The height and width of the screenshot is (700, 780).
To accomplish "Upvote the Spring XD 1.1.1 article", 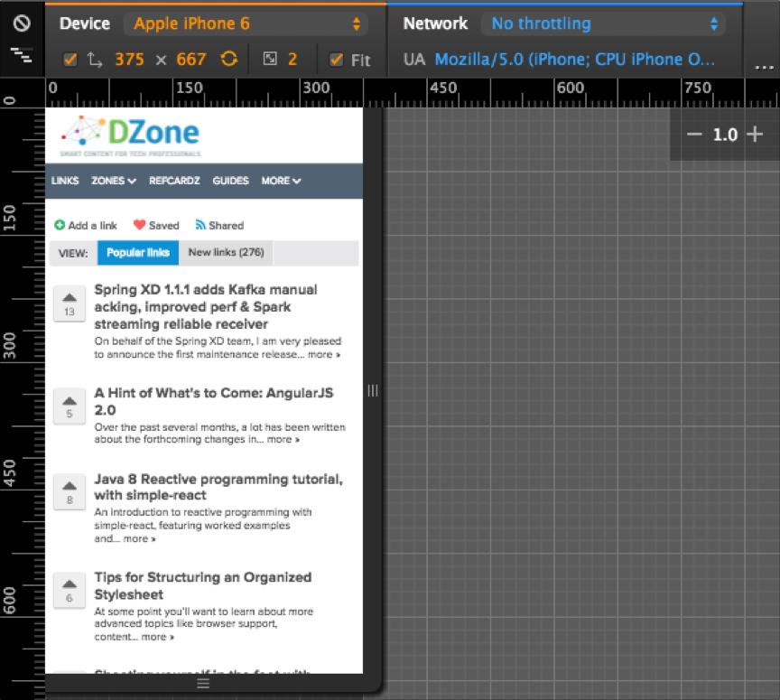I will (x=70, y=303).
